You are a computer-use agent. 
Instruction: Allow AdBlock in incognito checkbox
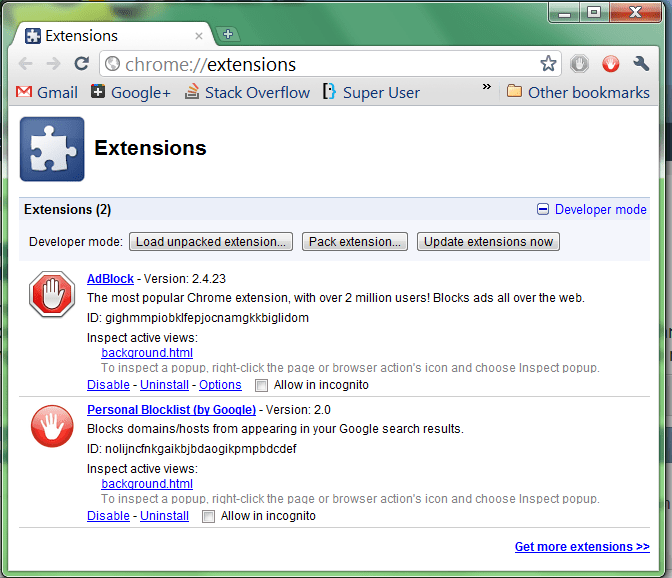tap(261, 385)
